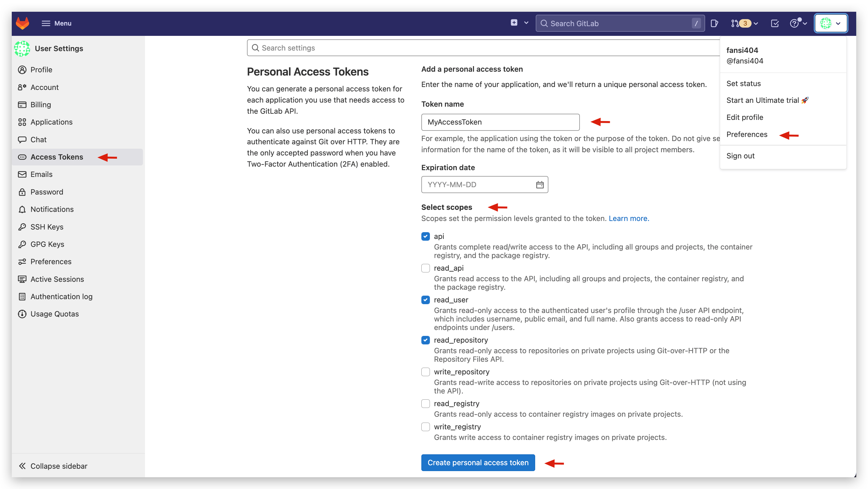Choose Sign out from user menu
868x489 pixels.
740,156
